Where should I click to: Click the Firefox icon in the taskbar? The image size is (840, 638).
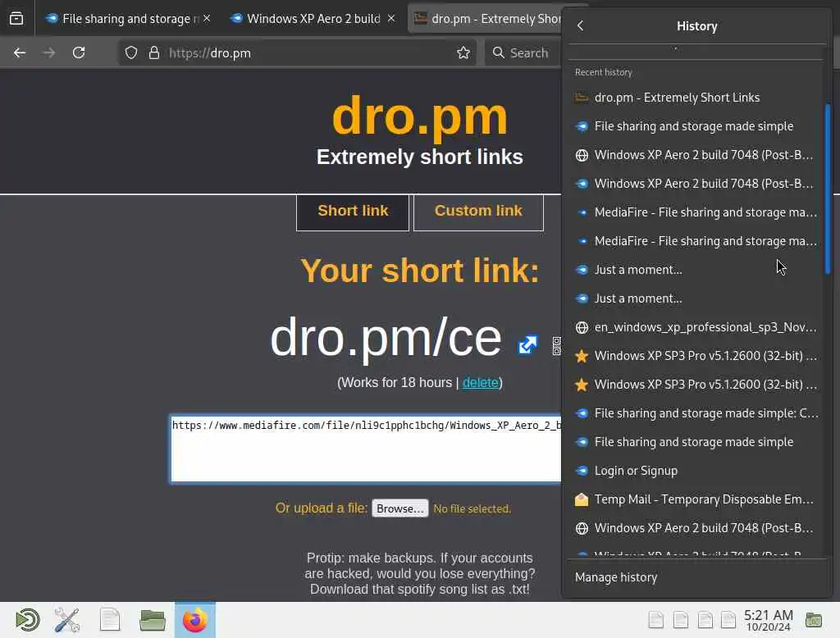[x=195, y=620]
